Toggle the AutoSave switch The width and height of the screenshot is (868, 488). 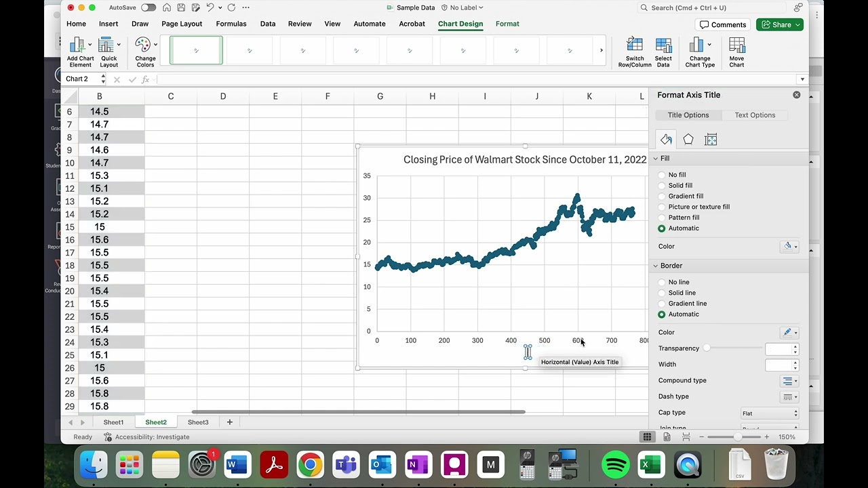tap(148, 7)
